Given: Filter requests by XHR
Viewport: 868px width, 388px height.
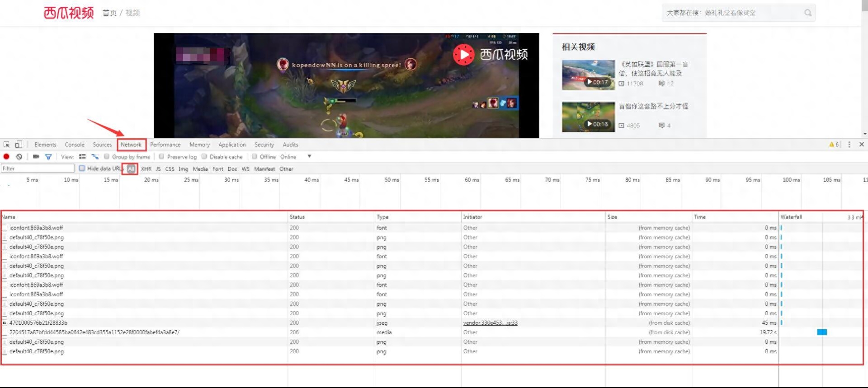Looking at the screenshot, I should tap(146, 169).
